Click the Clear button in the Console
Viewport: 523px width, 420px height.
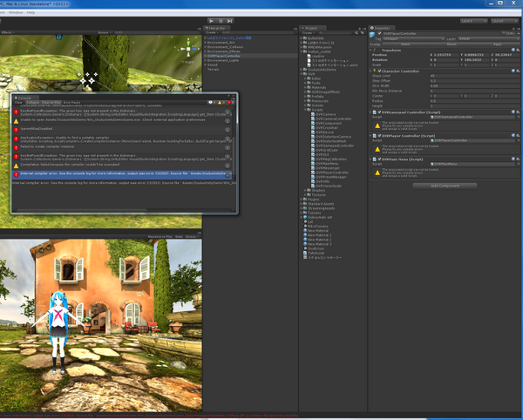[18, 102]
